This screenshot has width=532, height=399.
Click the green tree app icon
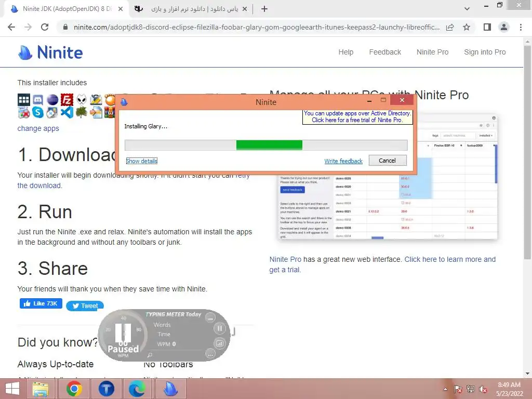(82, 112)
